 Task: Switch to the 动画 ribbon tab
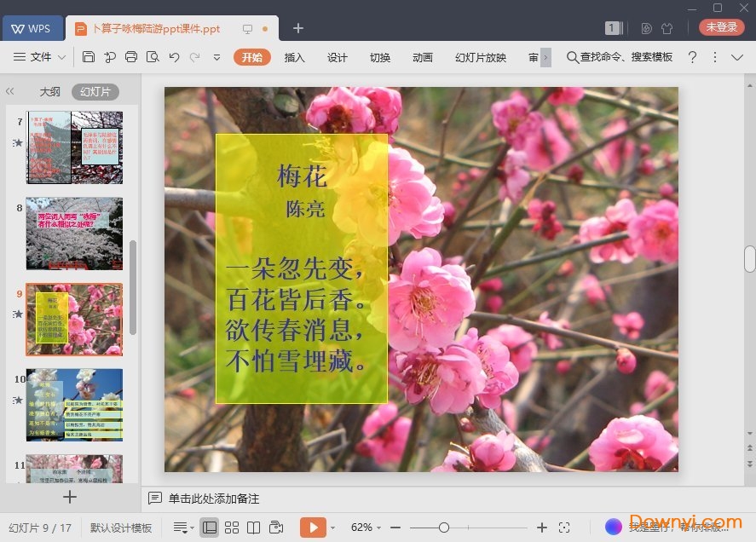422,57
